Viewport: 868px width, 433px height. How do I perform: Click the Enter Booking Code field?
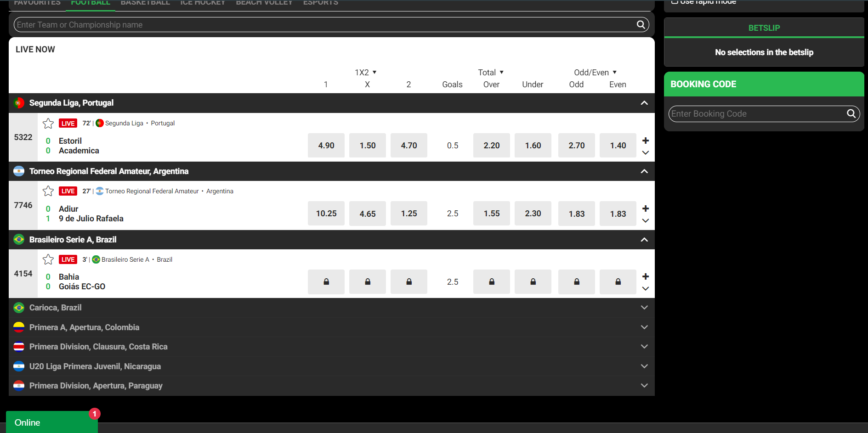click(x=756, y=114)
